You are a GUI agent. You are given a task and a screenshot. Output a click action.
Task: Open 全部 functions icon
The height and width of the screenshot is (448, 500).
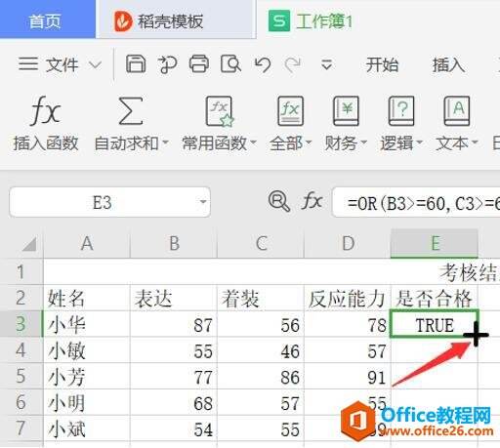click(x=290, y=111)
